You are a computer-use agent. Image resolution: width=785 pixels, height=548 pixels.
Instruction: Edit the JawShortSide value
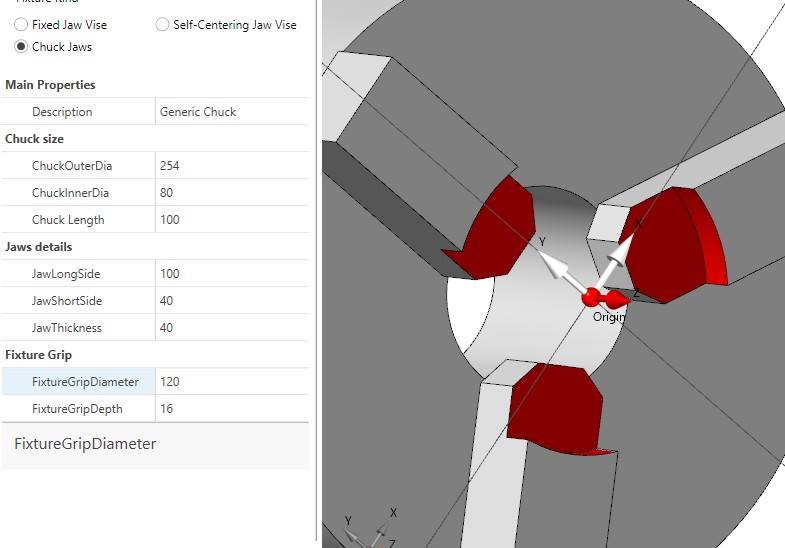tap(232, 301)
